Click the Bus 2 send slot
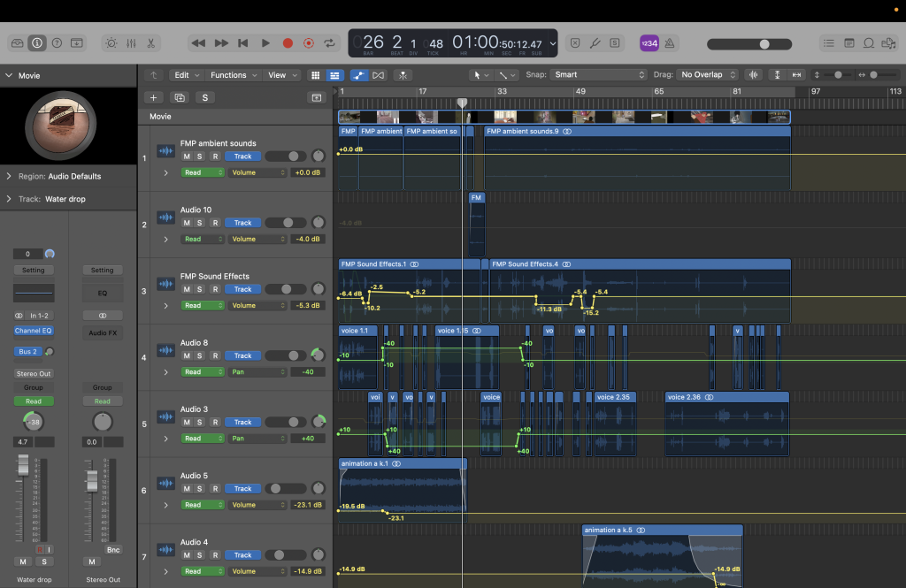Image resolution: width=906 pixels, height=588 pixels. [27, 352]
